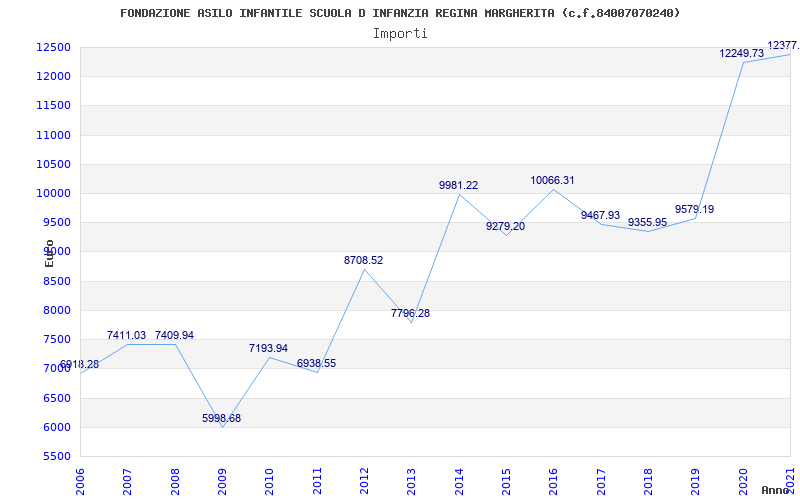
Task: Select the 9467.93 label at 2017
Action: (600, 215)
